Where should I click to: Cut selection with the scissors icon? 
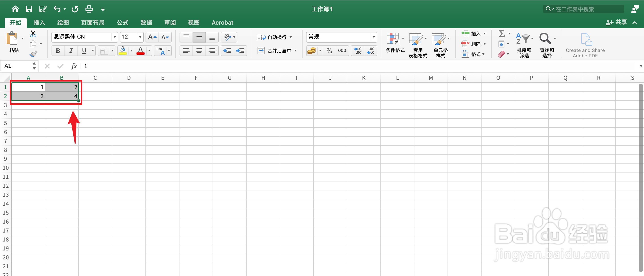pos(33,34)
